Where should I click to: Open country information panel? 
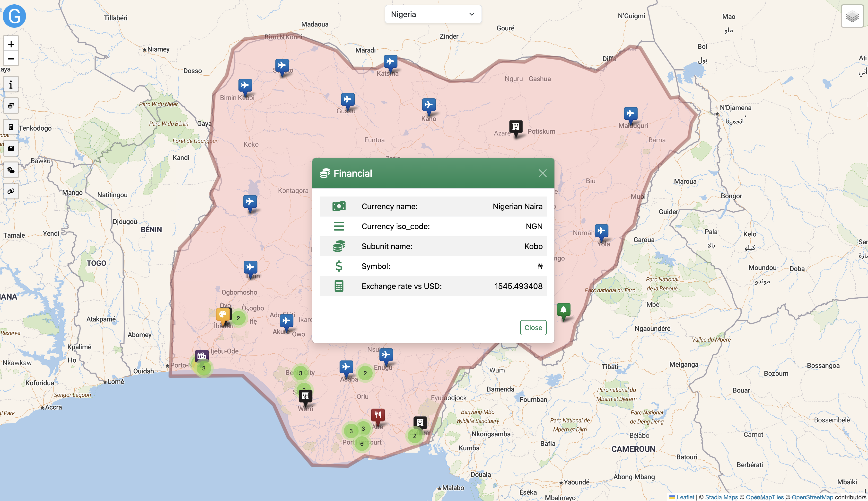pyautogui.click(x=11, y=85)
